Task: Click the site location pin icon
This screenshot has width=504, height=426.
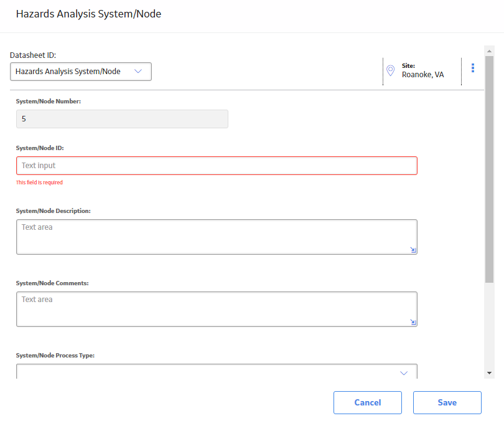Action: pos(390,70)
